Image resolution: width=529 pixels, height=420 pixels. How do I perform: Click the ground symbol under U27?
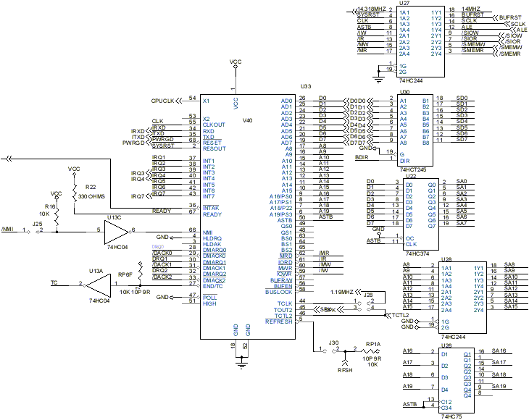378,80
